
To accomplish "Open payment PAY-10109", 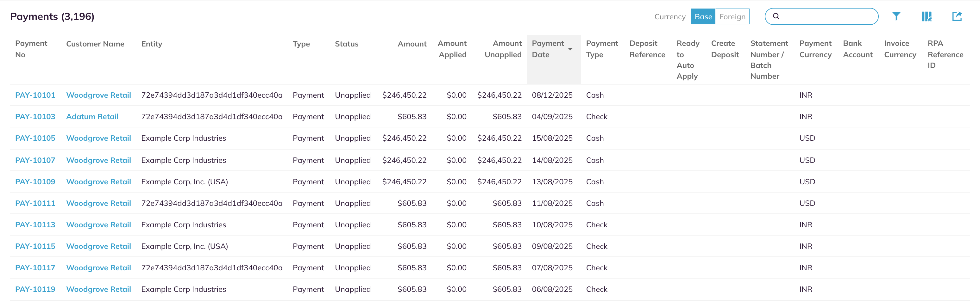I will [35, 182].
